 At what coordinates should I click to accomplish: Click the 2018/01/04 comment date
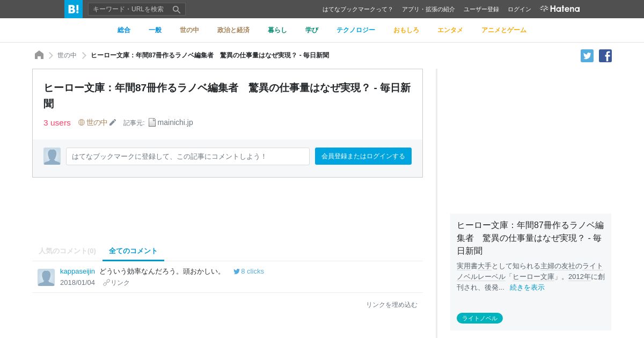coord(77,283)
